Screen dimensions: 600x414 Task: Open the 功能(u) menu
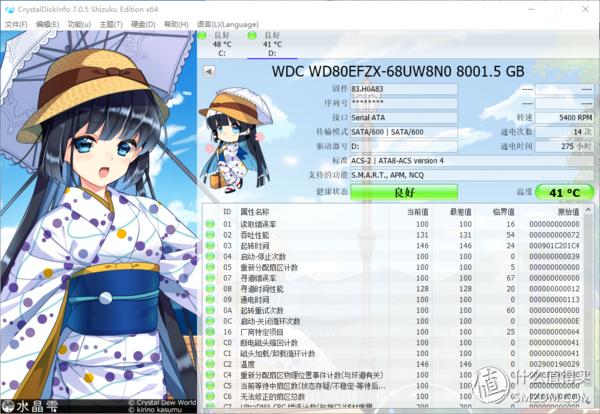pyautogui.click(x=79, y=24)
